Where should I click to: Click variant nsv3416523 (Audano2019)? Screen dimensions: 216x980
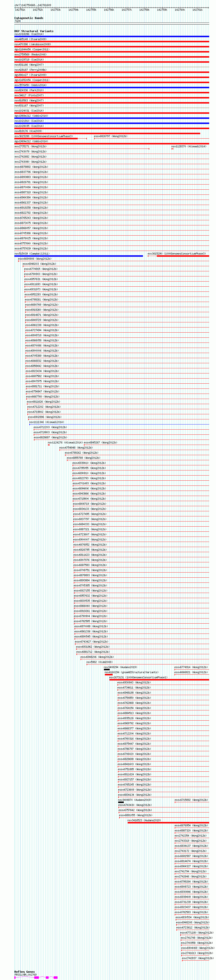[x=144, y=821]
